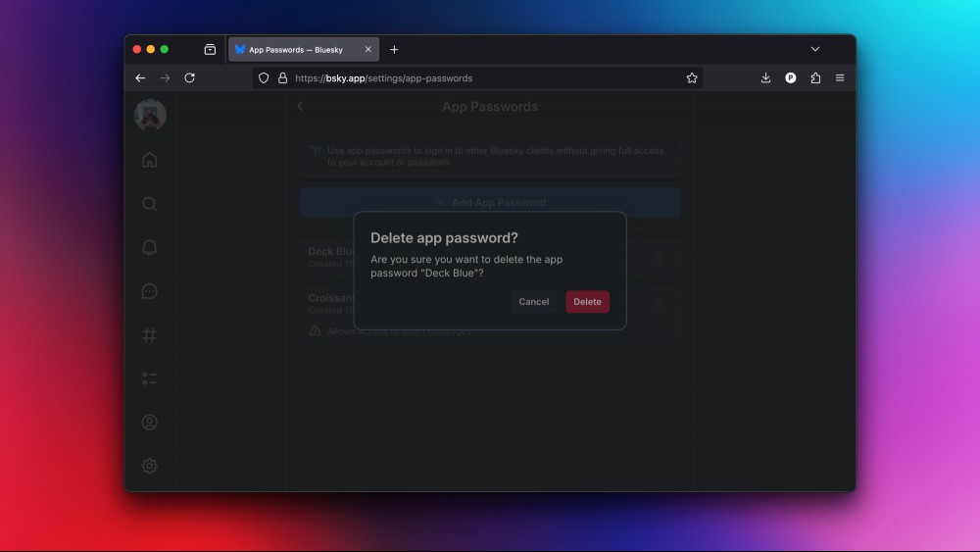Click trash icon for Croissant password

coord(659,305)
